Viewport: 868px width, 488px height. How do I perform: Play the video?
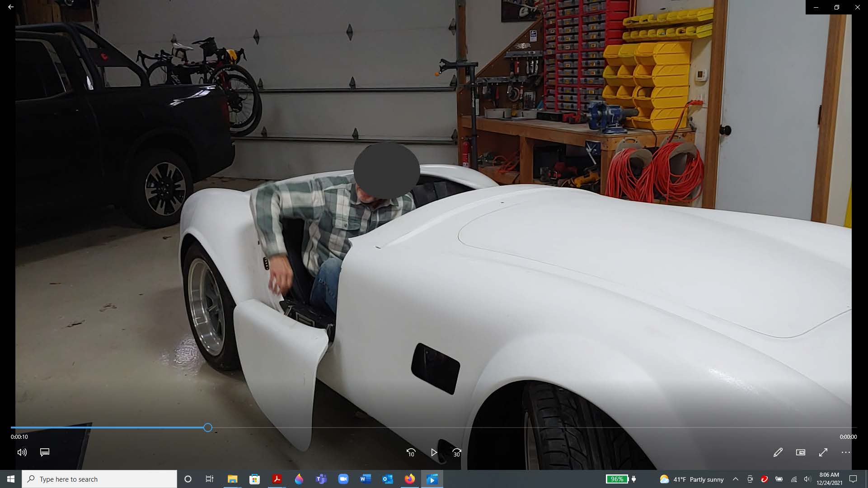(434, 452)
